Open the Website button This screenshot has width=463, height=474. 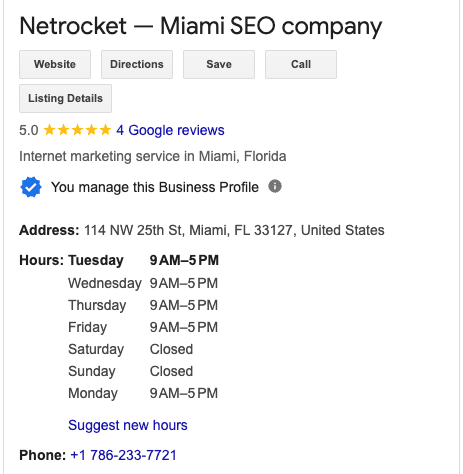(x=55, y=64)
